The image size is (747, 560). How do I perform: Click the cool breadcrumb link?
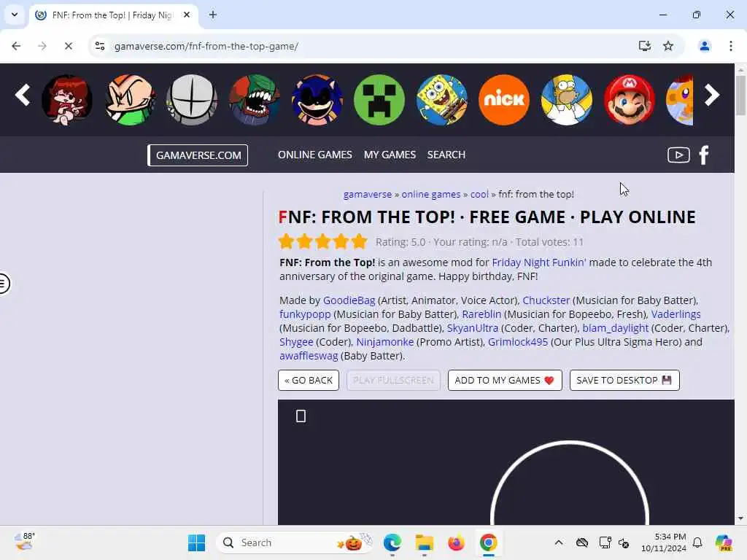point(479,194)
